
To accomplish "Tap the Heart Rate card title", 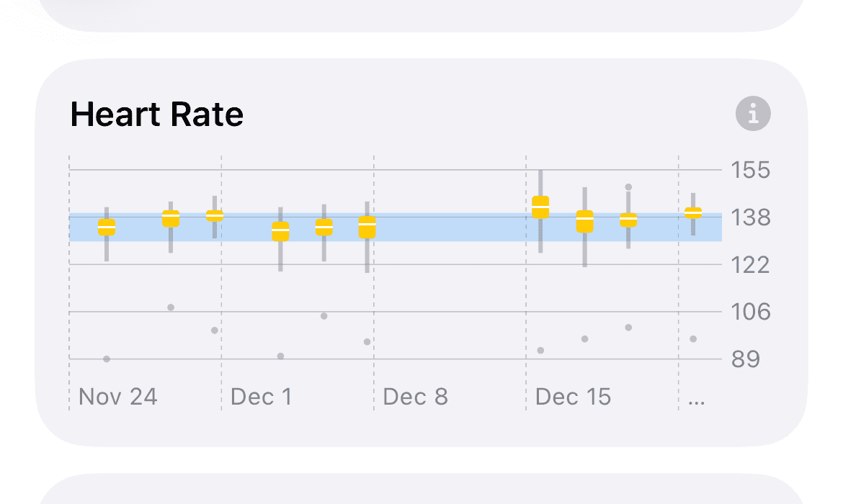I will (157, 114).
